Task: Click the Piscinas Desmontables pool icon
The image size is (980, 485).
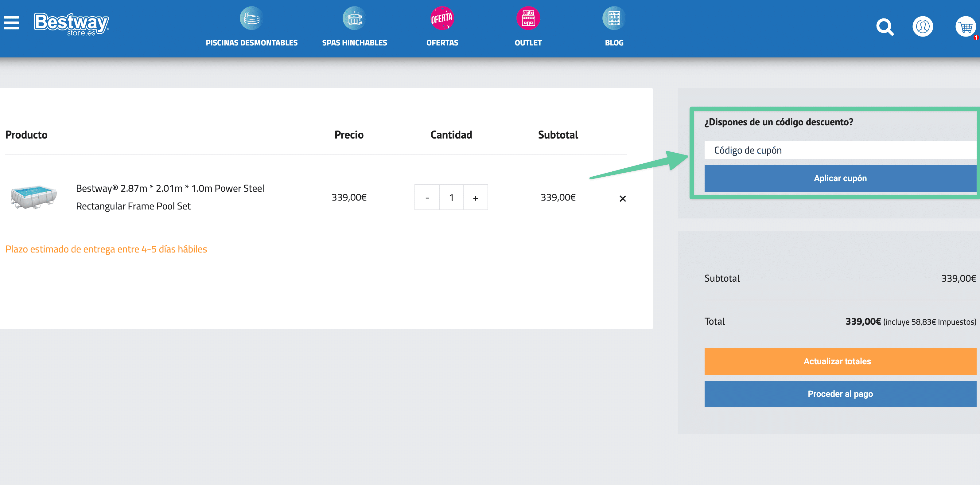Action: 251,18
